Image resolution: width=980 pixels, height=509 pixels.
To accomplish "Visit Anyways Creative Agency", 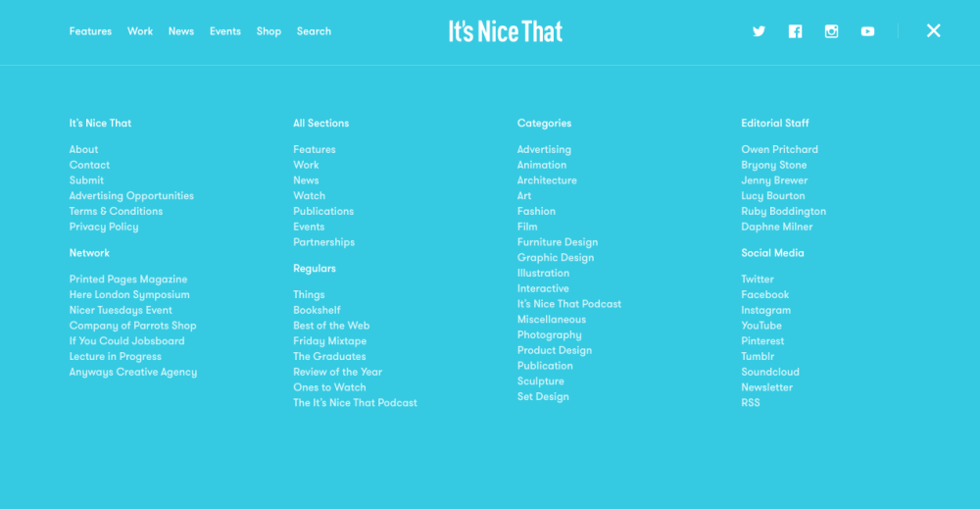I will click(x=133, y=372).
